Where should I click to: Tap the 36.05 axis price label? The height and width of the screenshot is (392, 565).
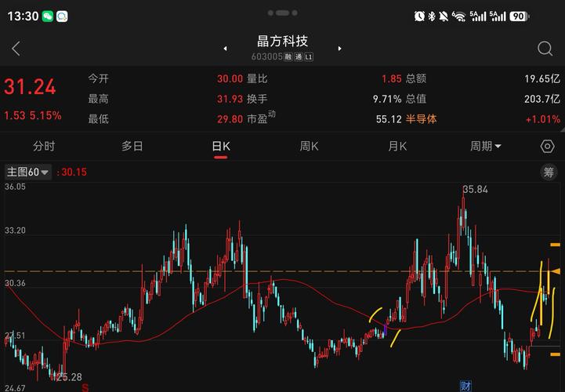click(15, 187)
